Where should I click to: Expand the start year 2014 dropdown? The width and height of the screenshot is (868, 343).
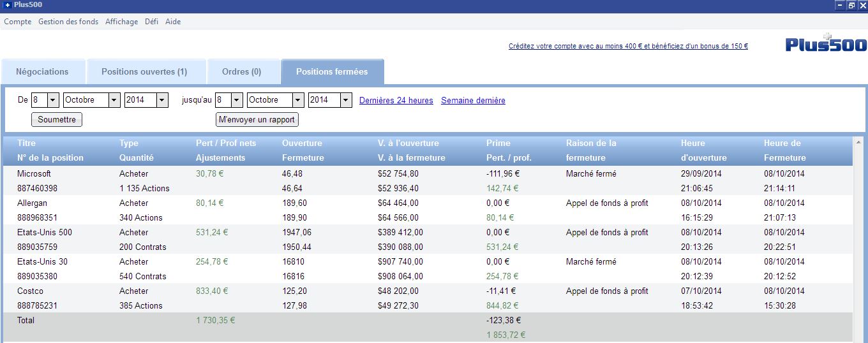coord(162,100)
